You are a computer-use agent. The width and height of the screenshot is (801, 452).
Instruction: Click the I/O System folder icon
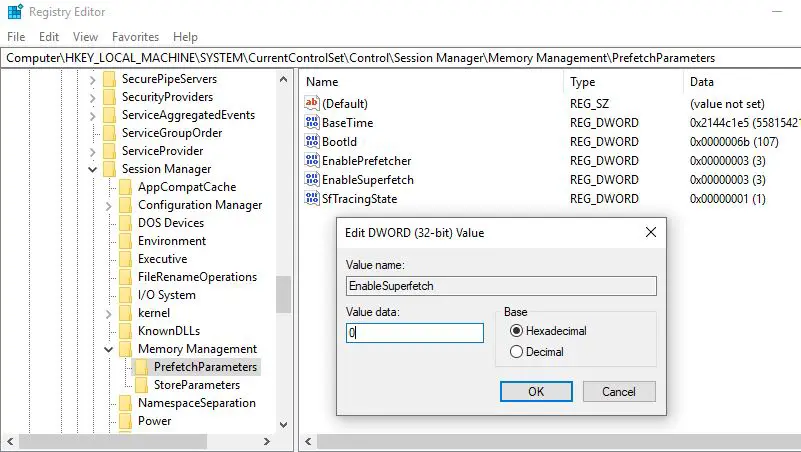[x=125, y=295]
